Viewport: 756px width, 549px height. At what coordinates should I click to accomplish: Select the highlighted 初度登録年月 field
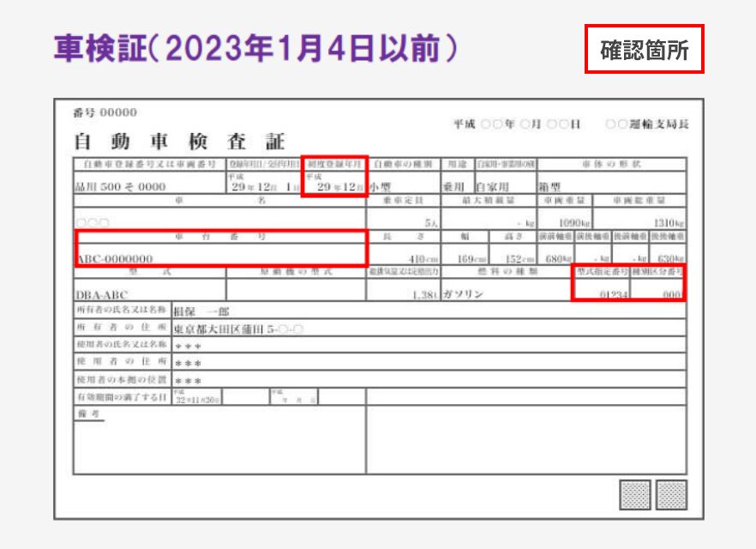tap(335, 177)
